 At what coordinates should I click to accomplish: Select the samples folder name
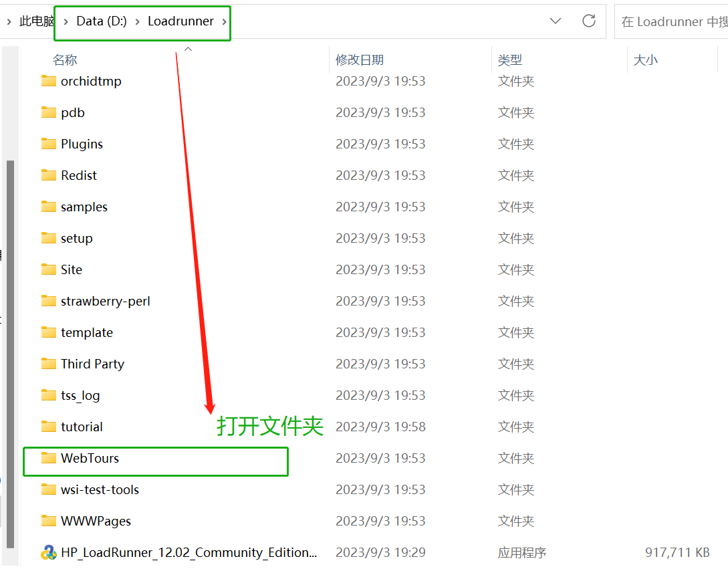click(x=84, y=207)
